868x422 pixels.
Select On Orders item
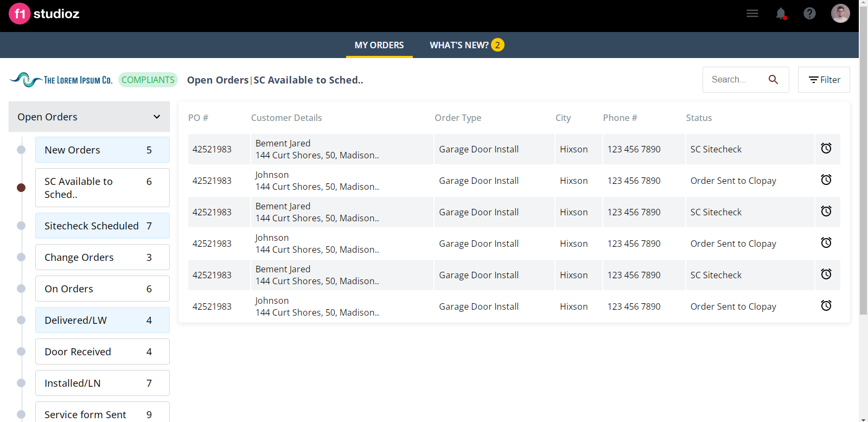pos(103,289)
